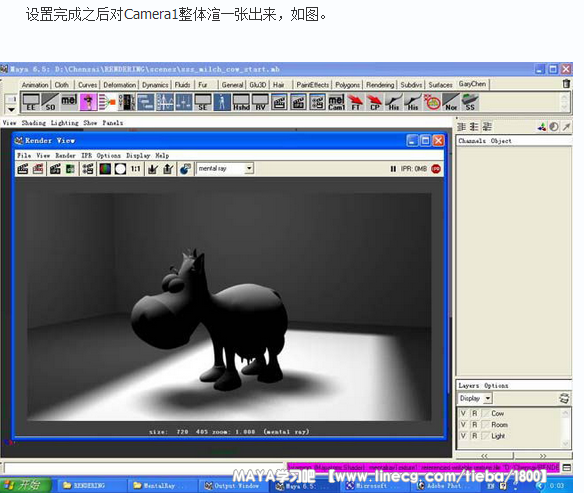This screenshot has height=493, width=584.
Task: Open the Render View File menu
Action: click(24, 156)
